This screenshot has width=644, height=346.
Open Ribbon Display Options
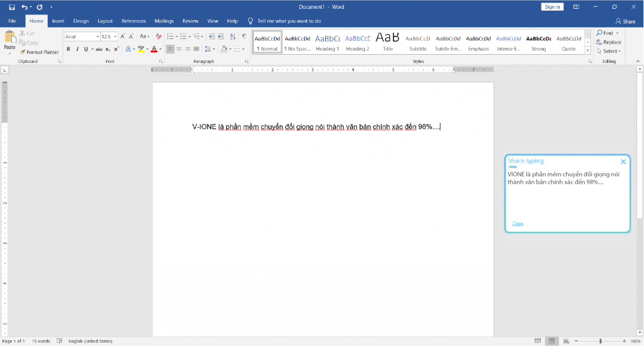(x=576, y=7)
